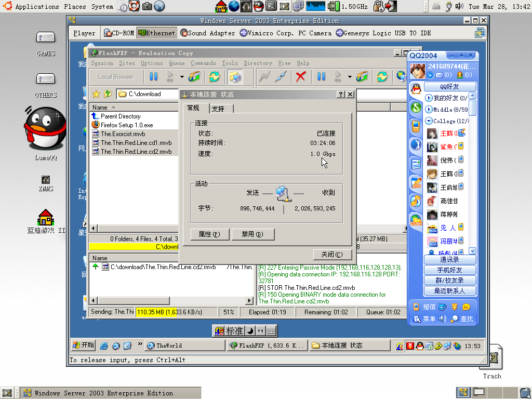This screenshot has width=532, height=399.
Task: Click the Transfer queue icon in local toolbar
Action: pos(194,77)
